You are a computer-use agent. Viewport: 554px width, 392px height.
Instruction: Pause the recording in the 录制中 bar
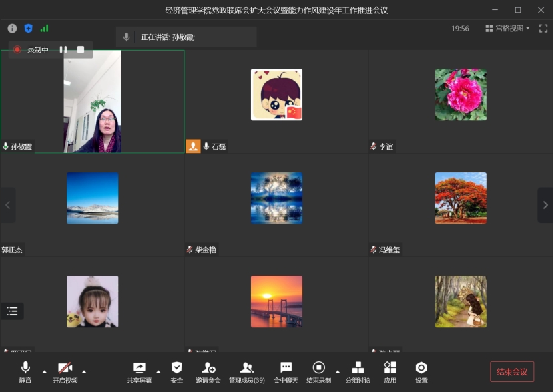click(63, 49)
